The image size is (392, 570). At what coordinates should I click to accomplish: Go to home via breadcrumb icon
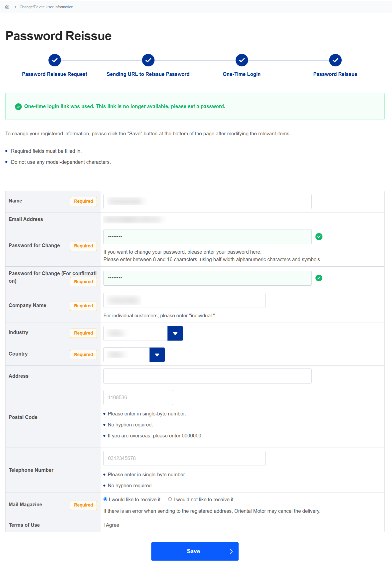click(7, 7)
